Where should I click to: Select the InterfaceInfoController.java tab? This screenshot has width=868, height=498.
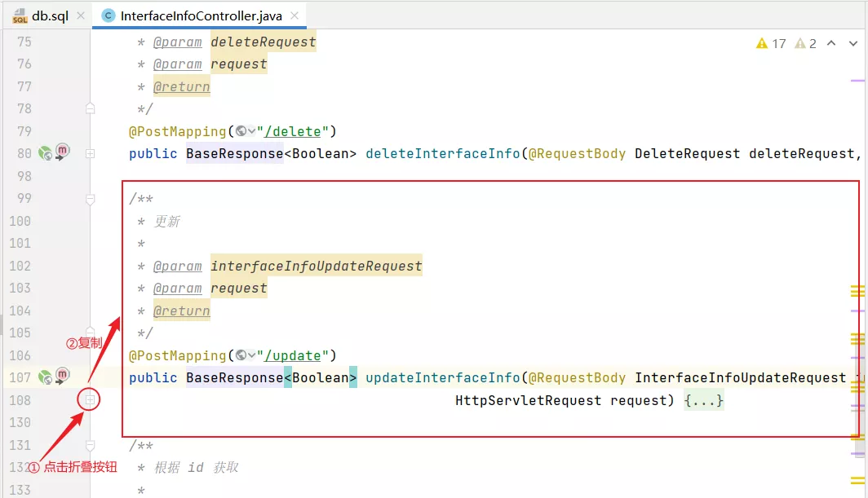point(201,16)
